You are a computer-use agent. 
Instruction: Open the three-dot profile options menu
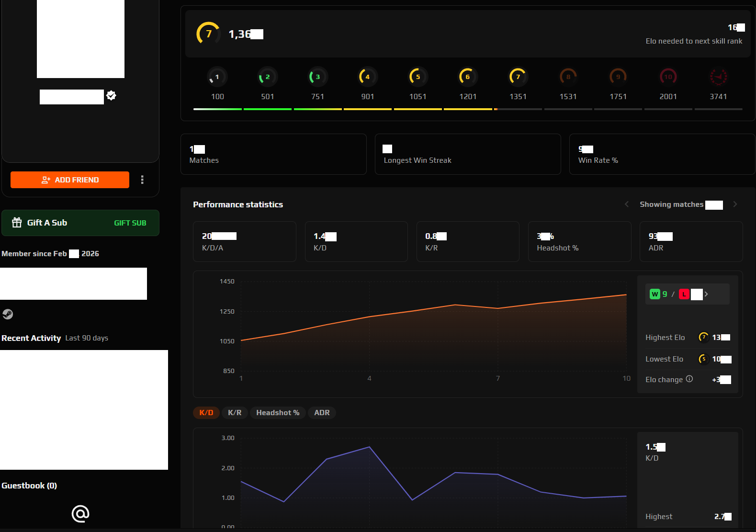142,180
